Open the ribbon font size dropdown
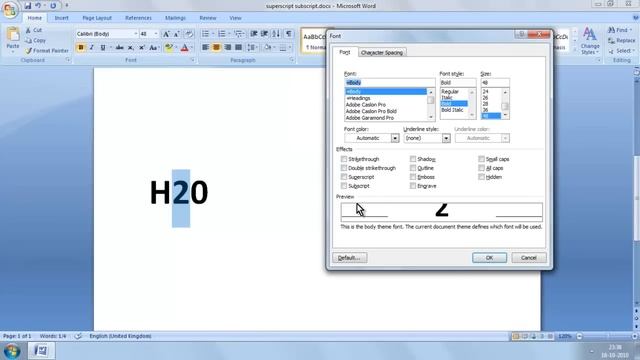Viewport: 640px width, 360px height. click(x=156, y=34)
